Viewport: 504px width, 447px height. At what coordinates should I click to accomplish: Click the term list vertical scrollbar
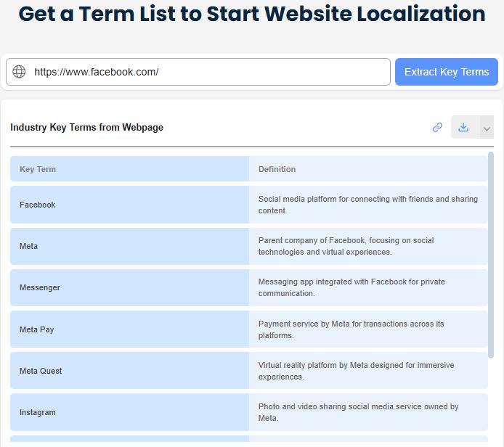[x=490, y=255]
